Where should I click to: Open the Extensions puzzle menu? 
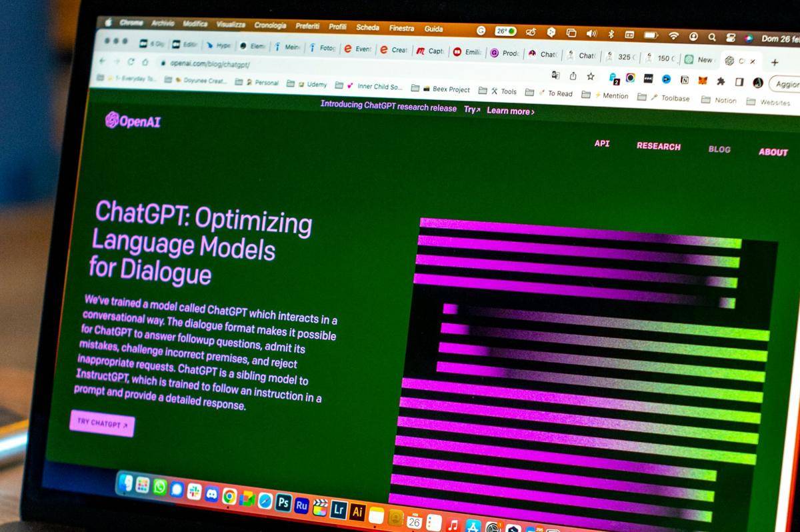coord(721,81)
